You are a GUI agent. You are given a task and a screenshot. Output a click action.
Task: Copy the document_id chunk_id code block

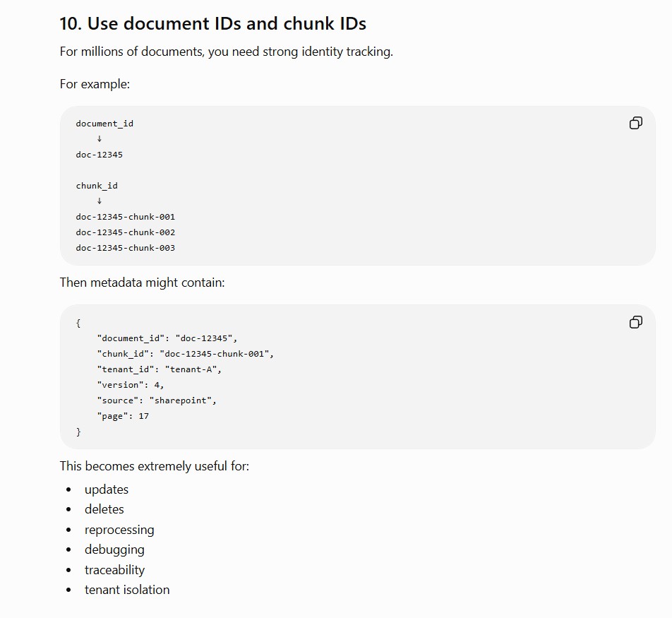635,123
